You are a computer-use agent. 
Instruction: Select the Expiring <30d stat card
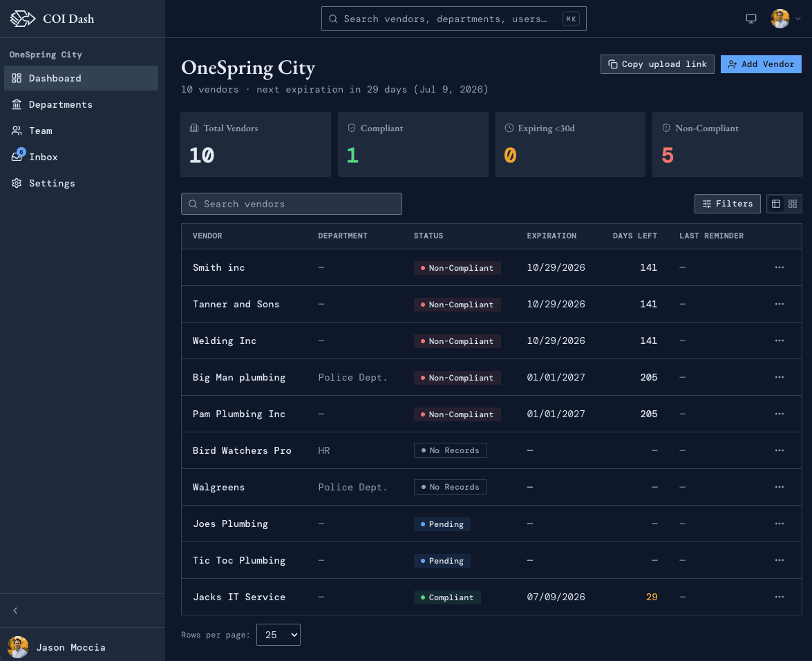(x=570, y=144)
